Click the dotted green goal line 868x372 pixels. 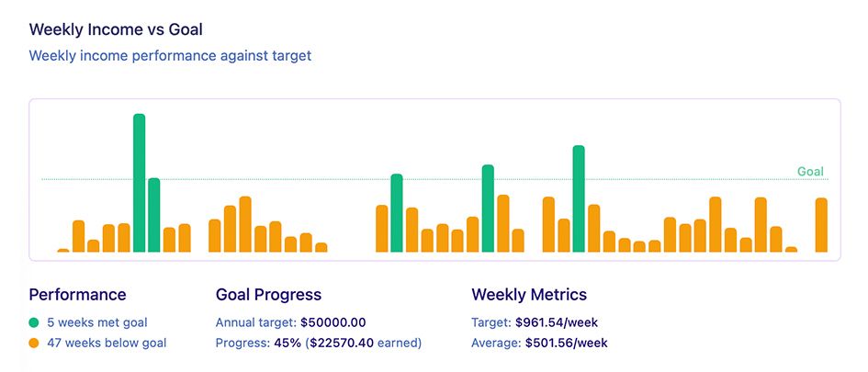coord(276,179)
